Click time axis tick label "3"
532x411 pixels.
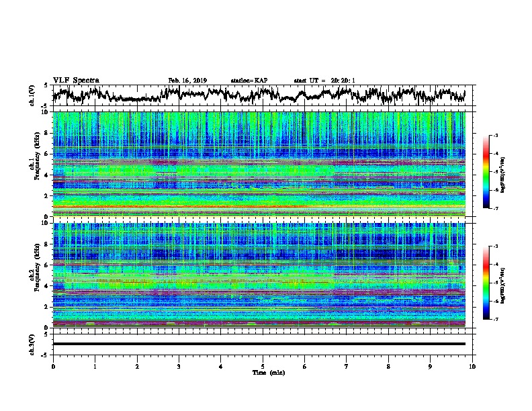(179, 367)
